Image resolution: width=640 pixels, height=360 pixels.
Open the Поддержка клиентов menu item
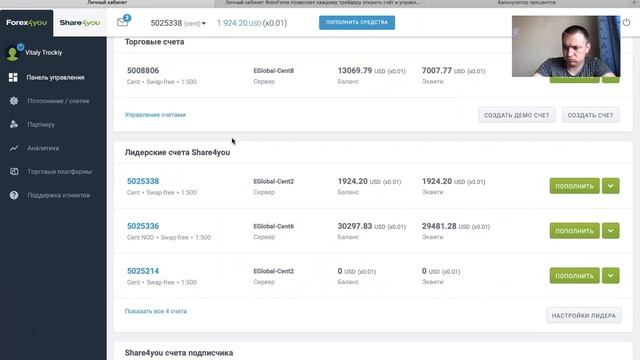[x=59, y=195]
